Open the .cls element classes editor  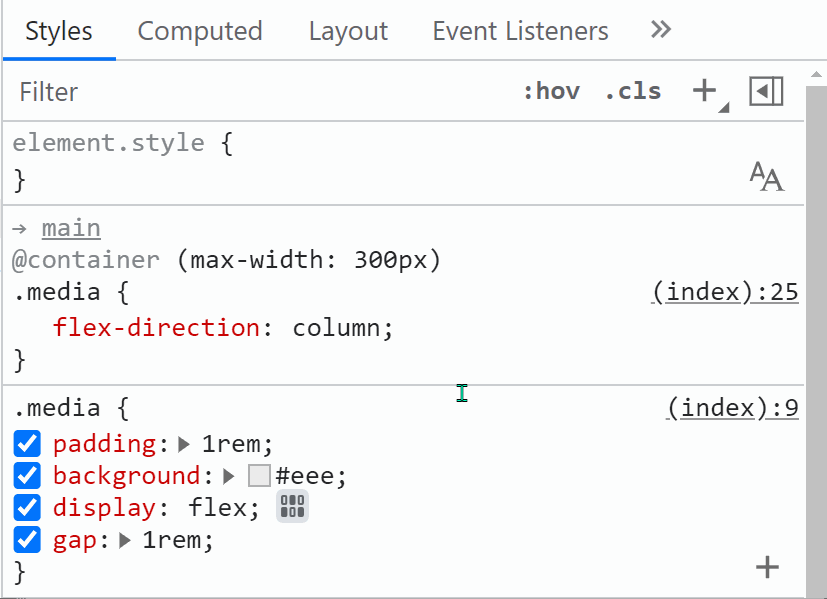click(x=632, y=91)
